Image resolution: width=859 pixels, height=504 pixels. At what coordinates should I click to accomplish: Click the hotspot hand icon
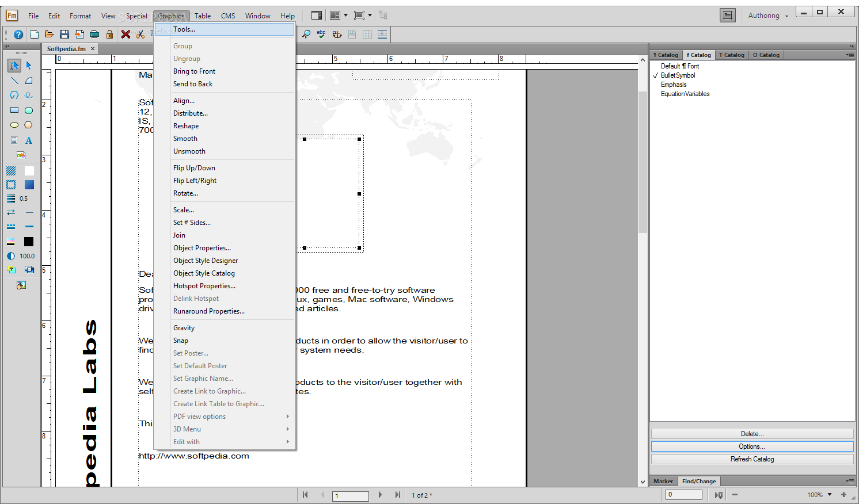tap(21, 285)
